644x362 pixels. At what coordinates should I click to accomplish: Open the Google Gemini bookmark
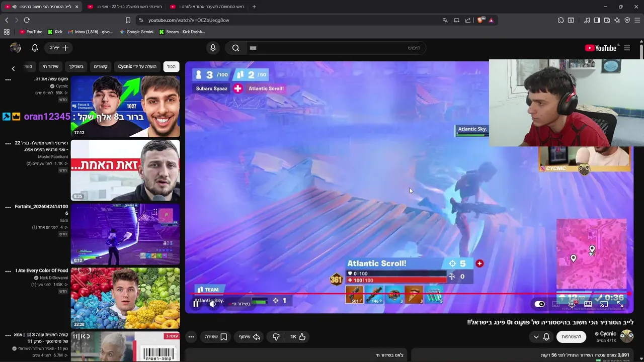[136, 32]
